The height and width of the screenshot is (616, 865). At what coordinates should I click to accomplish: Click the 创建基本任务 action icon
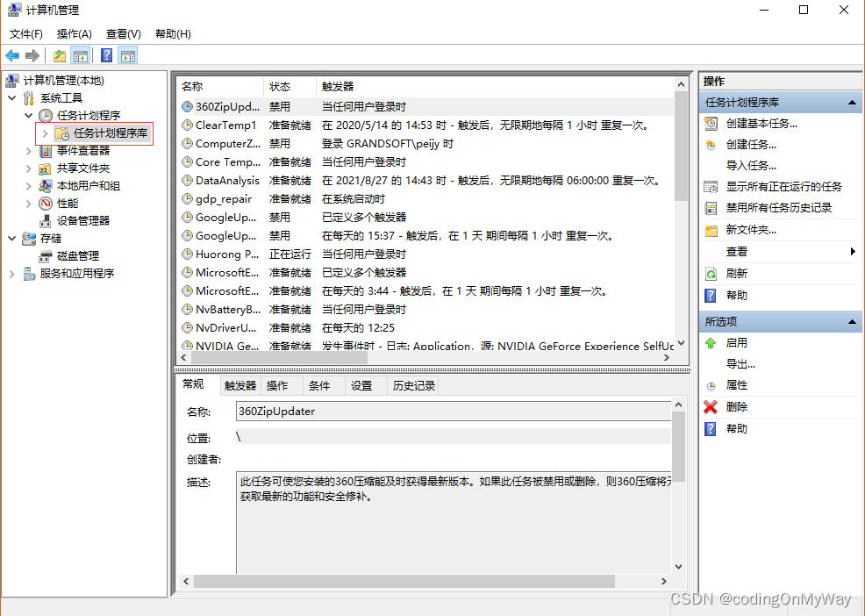711,124
